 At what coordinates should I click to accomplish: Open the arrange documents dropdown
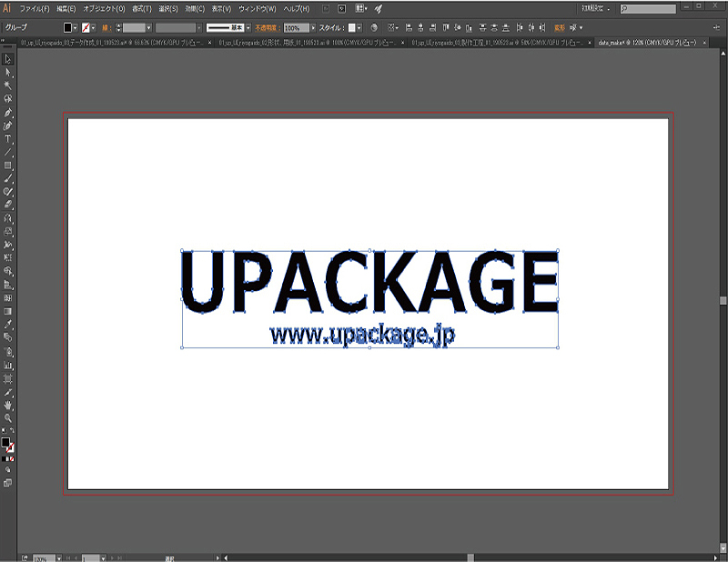tap(360, 8)
